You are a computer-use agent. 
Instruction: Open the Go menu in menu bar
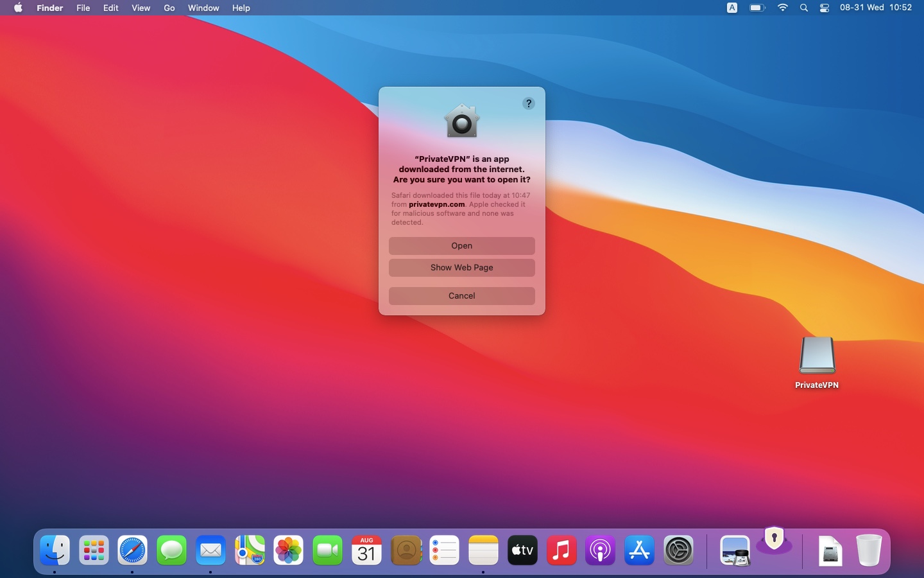[x=169, y=8]
